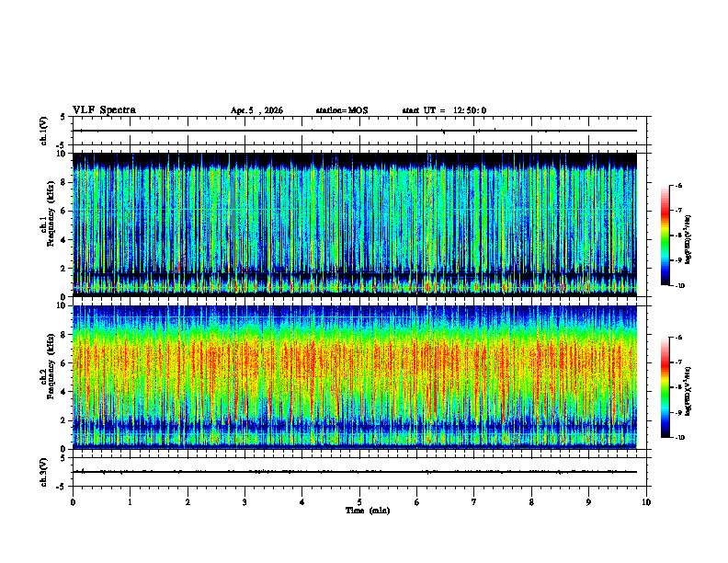Click the "-10" label on ch.2 color bar
This screenshot has width=728, height=563.
679,438
